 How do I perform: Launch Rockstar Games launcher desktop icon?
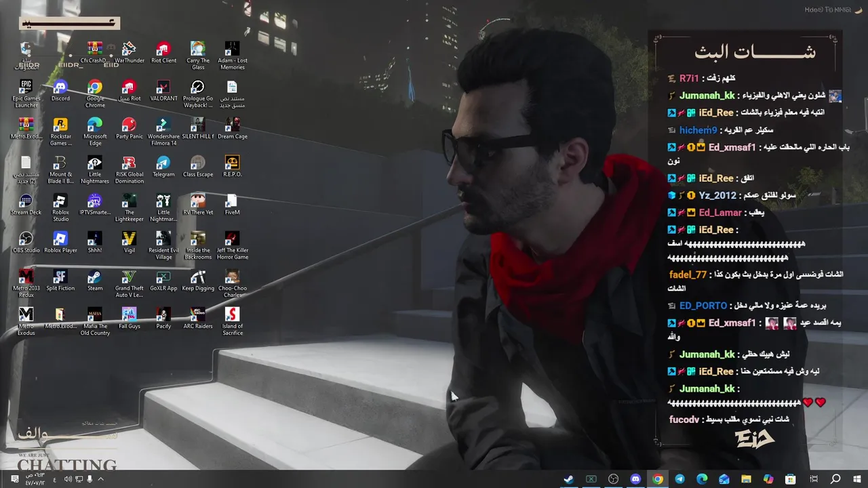coord(60,132)
